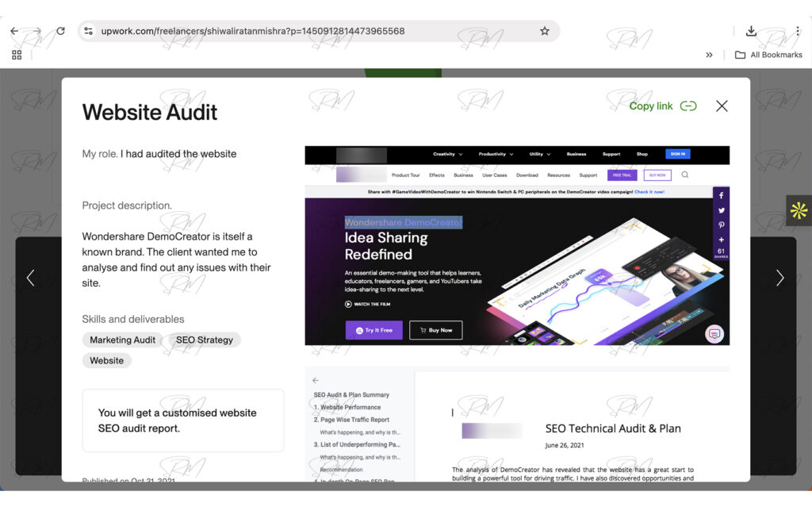Click SEO Technical Audit & Plan title
The height and width of the screenshot is (507, 812).
coord(613,428)
